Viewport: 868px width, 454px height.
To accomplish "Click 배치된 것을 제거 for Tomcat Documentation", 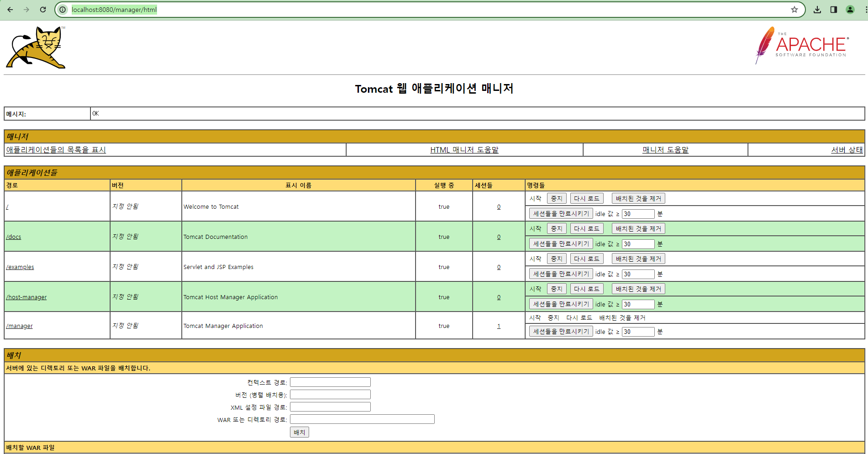I will (638, 229).
